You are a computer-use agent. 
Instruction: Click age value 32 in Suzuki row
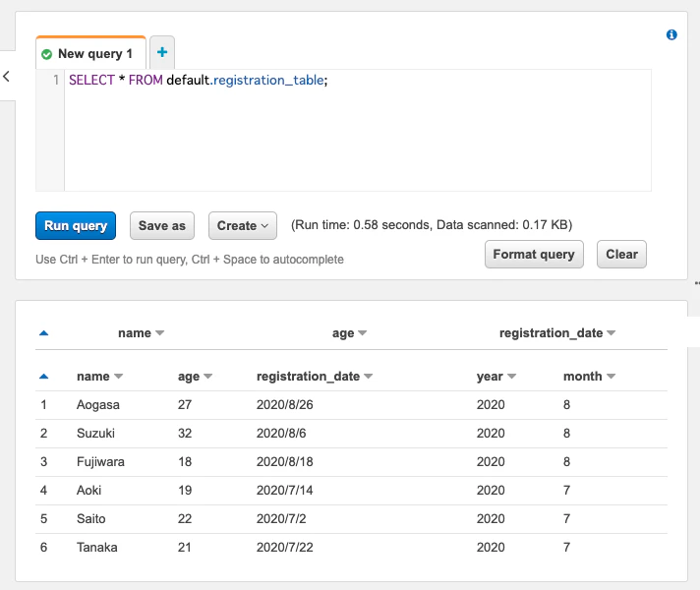185,434
